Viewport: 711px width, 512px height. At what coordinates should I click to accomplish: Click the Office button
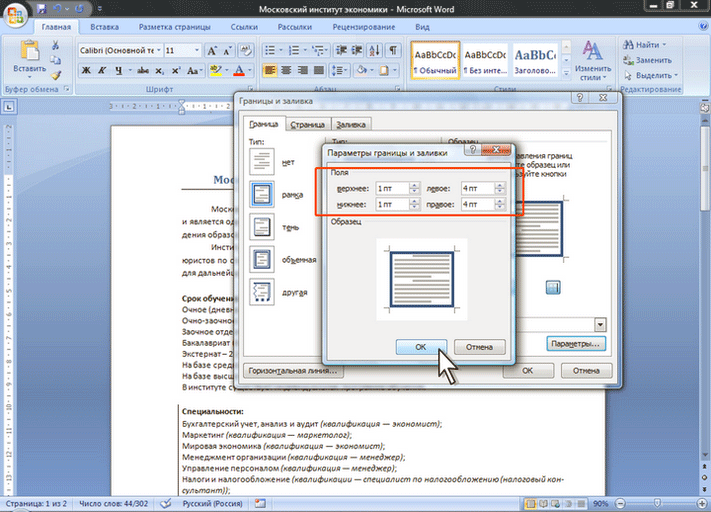pos(15,15)
